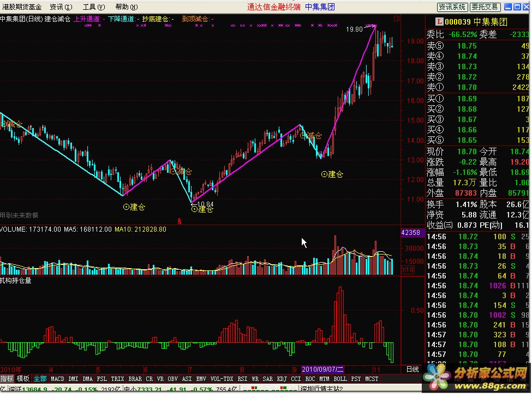Image resolution: width=532 pixels, height=394 pixels.
Task: Click the 委托交易 button
Action: [485, 7]
